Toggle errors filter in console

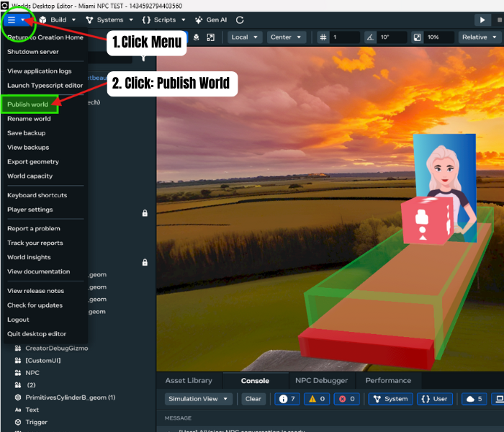[347, 399]
